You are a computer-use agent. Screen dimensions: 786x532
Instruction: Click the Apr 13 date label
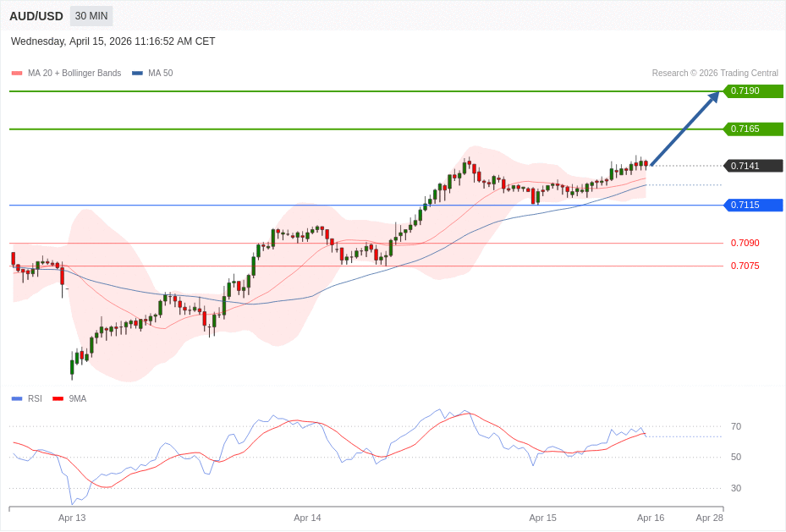[72, 518]
